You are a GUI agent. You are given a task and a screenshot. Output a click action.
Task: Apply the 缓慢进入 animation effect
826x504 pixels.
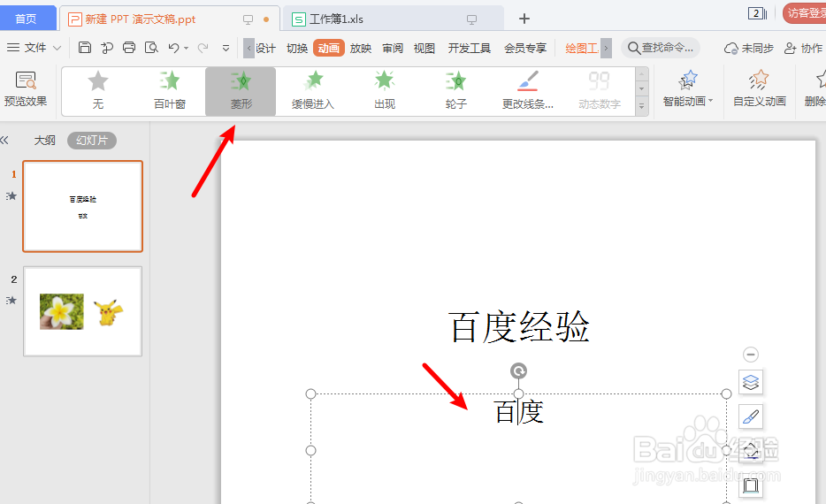(x=313, y=90)
